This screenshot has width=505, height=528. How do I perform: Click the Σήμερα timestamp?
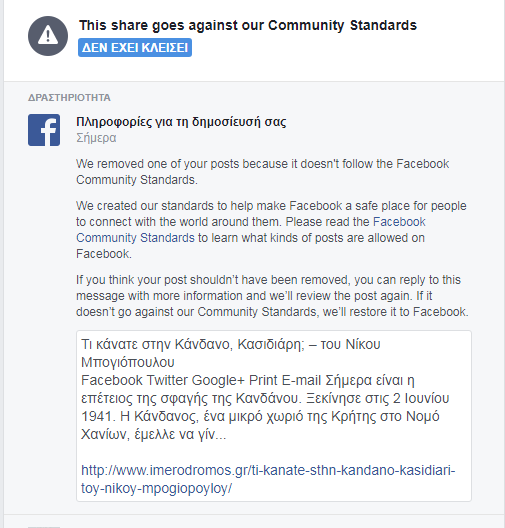click(96, 138)
